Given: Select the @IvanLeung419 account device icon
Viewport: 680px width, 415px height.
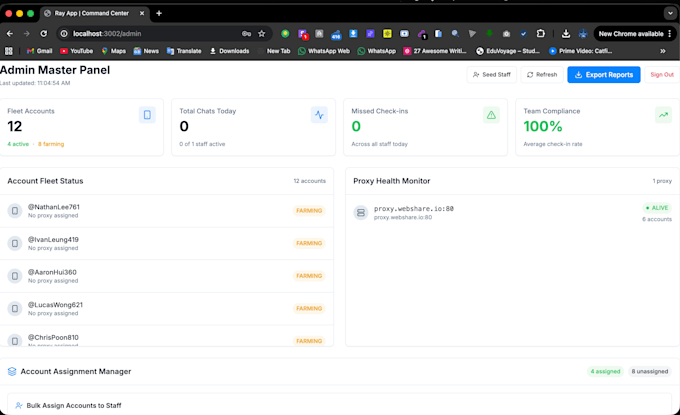Looking at the screenshot, I should click(x=15, y=243).
